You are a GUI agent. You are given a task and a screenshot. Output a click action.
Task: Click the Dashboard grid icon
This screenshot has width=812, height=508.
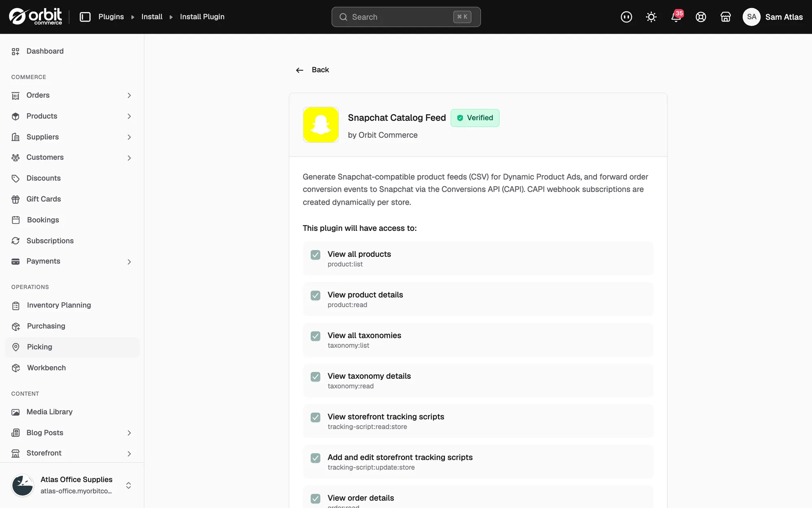15,51
